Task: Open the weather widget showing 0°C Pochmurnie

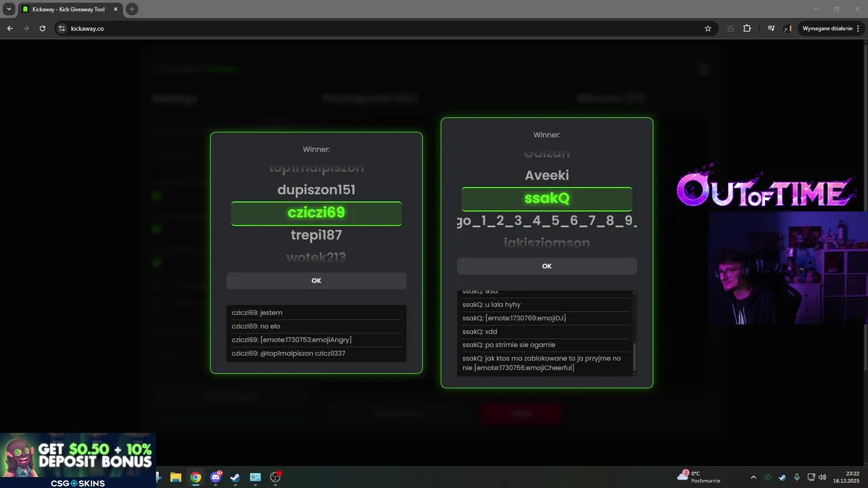Action: [698, 476]
